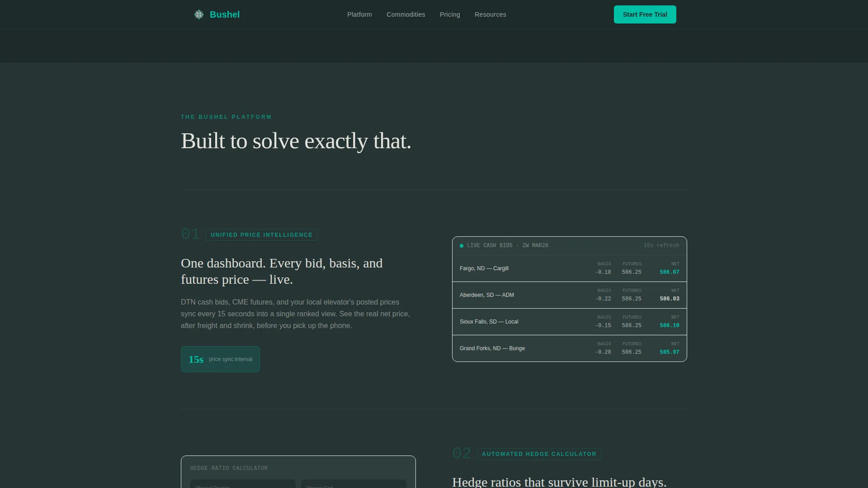Click the section number 01
The height and width of the screenshot is (488, 868).
tap(190, 234)
